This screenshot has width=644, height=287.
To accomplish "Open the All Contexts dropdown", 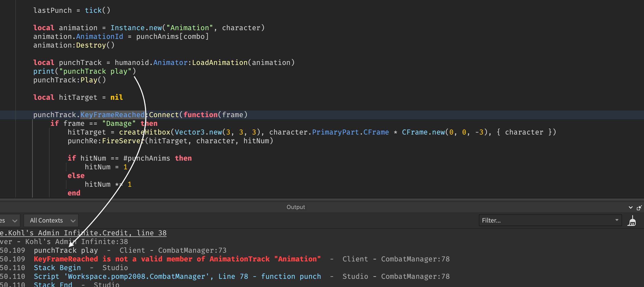I will click(51, 220).
